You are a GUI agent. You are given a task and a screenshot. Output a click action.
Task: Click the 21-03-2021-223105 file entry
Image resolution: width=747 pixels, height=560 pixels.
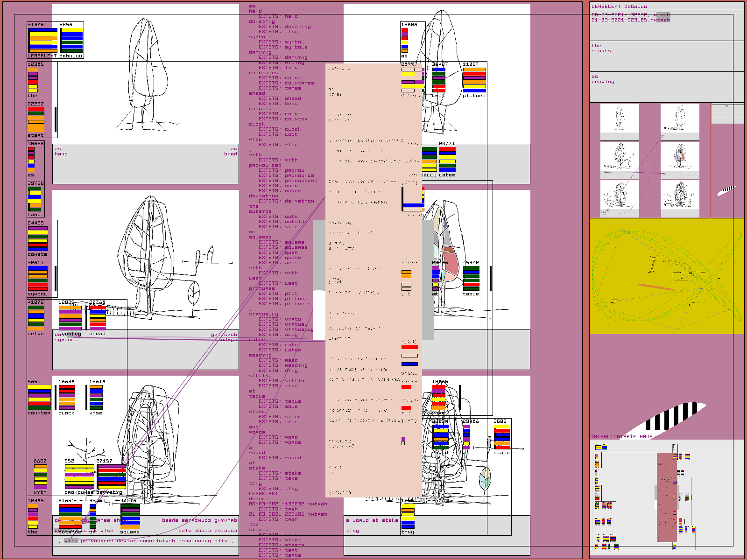(630, 20)
